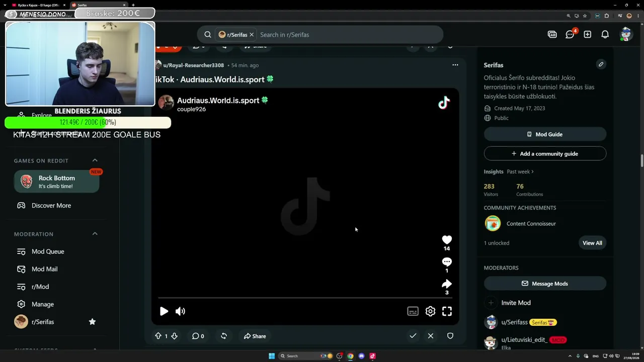
Task: Toggle the r/Serifas favorite star
Action: [x=92, y=322]
